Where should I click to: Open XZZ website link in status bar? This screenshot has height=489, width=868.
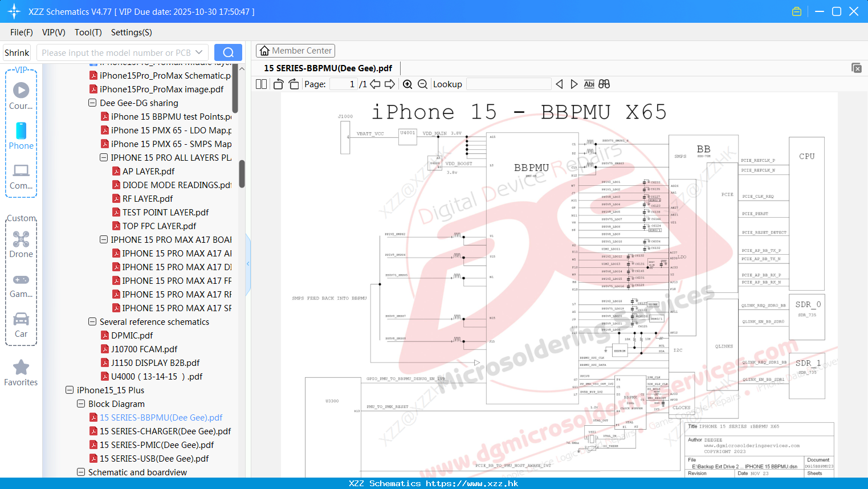click(472, 483)
